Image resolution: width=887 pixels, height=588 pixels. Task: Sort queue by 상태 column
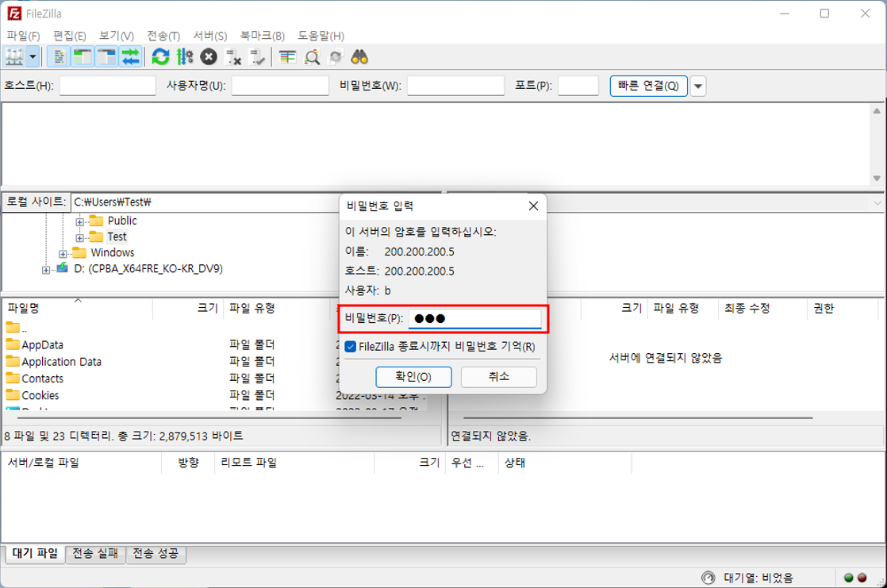tap(564, 463)
